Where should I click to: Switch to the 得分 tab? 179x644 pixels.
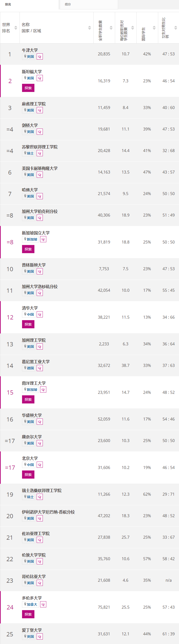89,4
